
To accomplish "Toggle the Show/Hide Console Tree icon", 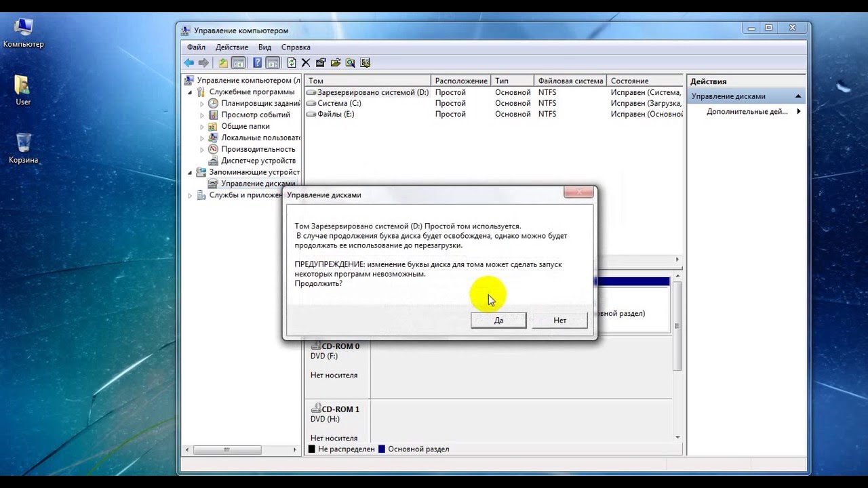I will 238,63.
